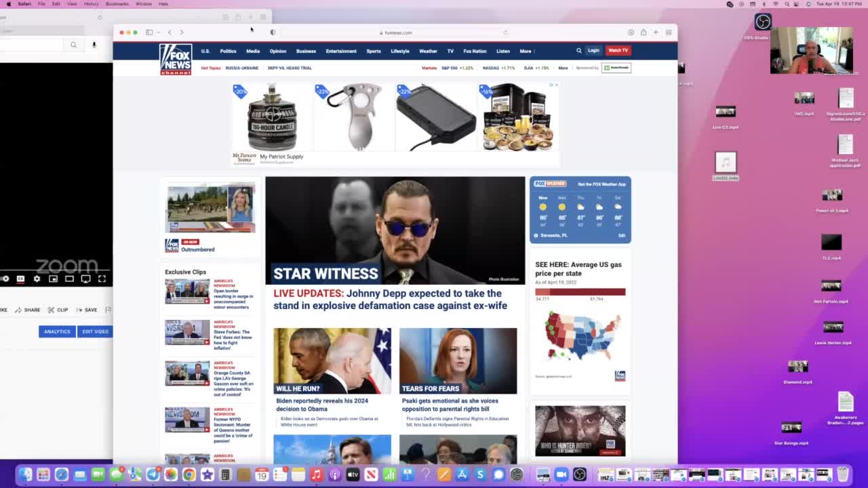Open Finder from the Dock

pos(25,474)
